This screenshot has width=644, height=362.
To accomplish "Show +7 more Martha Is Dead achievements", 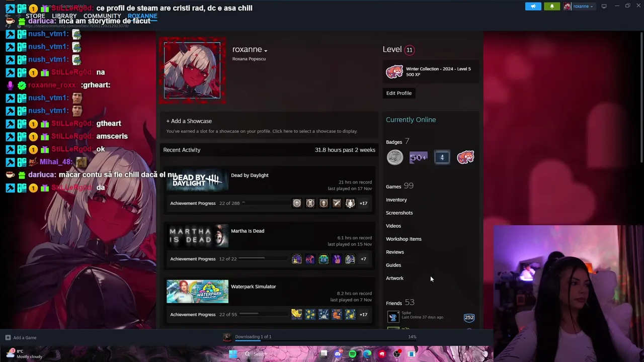I will (x=363, y=259).
